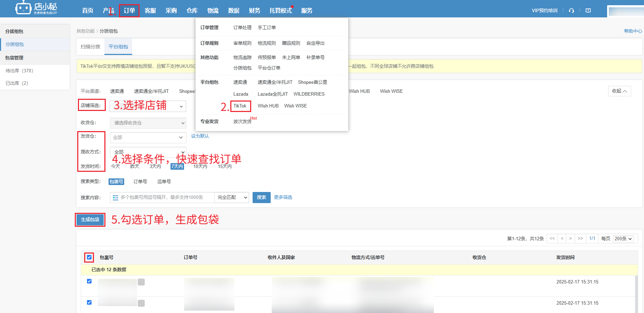Select 今天 shipping time filter

[116, 167]
